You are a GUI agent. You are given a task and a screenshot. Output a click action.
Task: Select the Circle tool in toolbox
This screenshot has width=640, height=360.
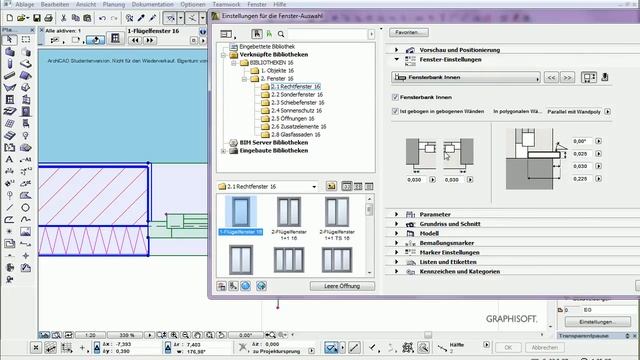[25, 207]
